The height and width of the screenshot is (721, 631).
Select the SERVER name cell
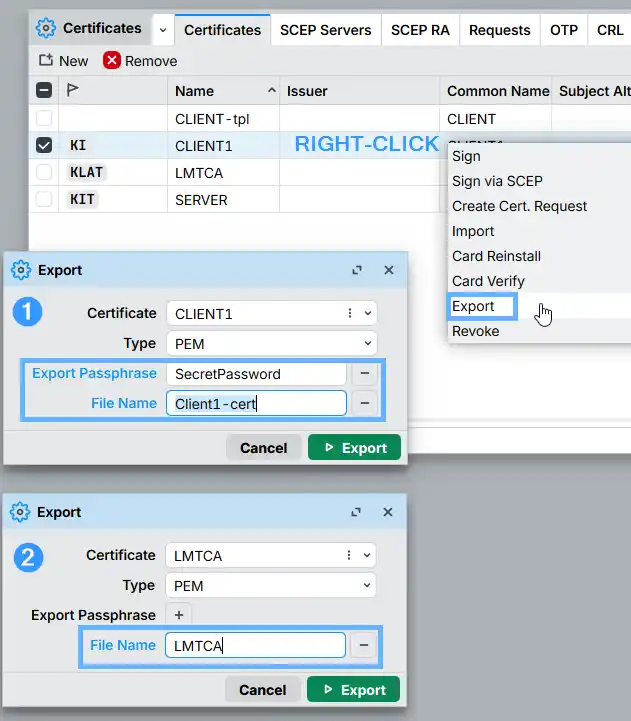[x=224, y=200]
